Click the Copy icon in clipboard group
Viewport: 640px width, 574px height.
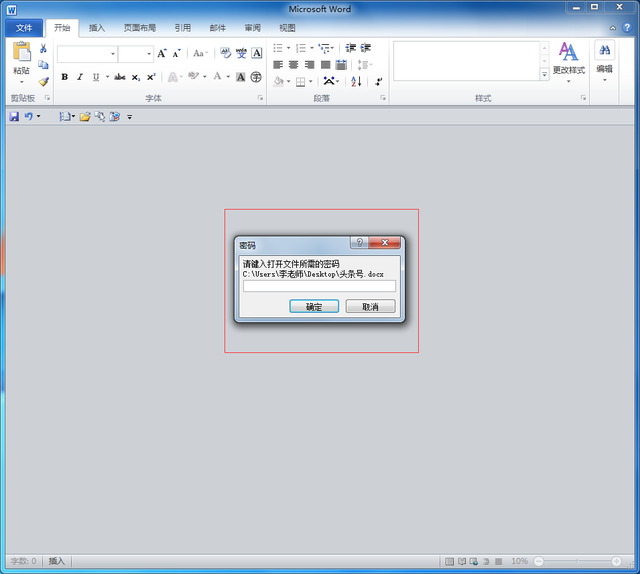click(43, 65)
